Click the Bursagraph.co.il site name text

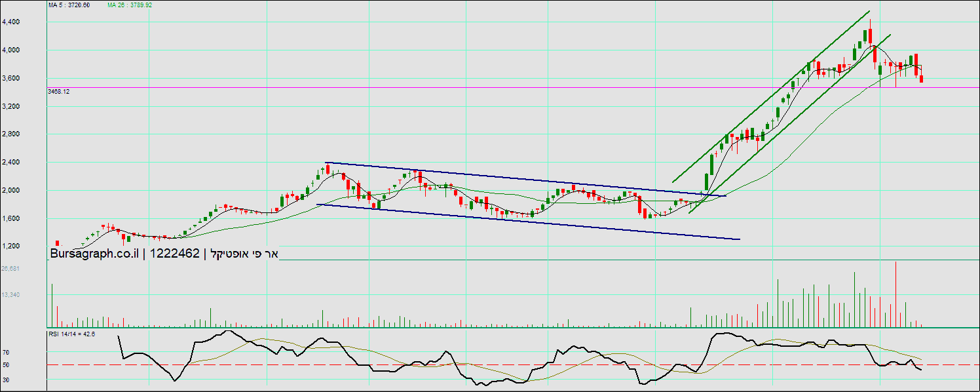pos(94,254)
